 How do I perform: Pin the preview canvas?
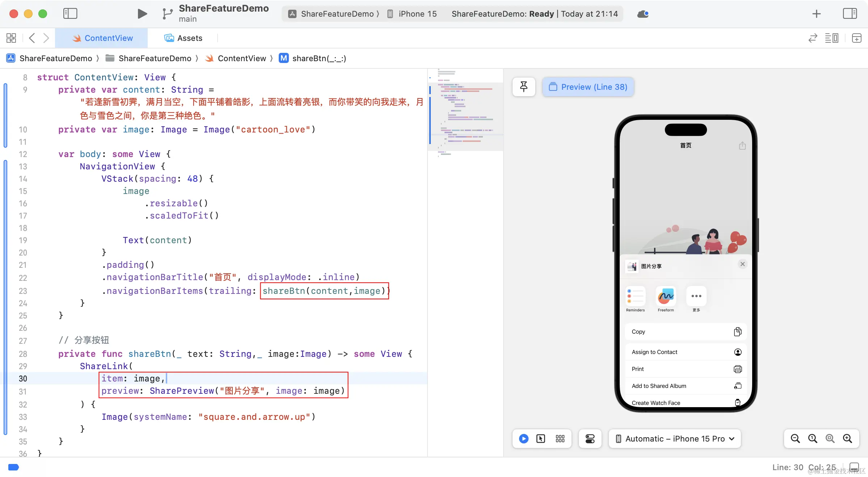pyautogui.click(x=523, y=87)
